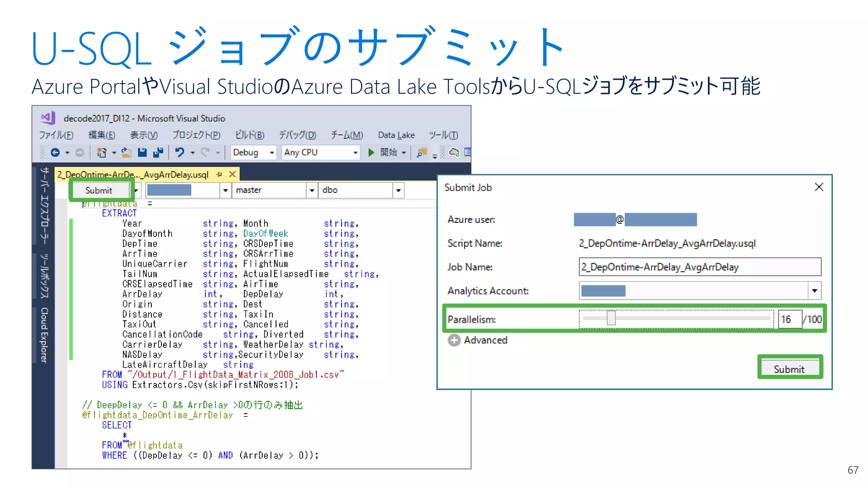This screenshot has height=488, width=868.
Task: Open the dropdown arrow beside Start button
Action: coord(404,153)
